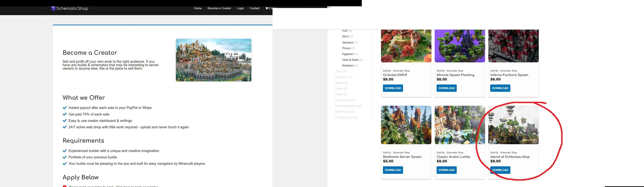Click checkmark icon beside Instant payout line
The image size is (644, 187).
pyautogui.click(x=65, y=108)
